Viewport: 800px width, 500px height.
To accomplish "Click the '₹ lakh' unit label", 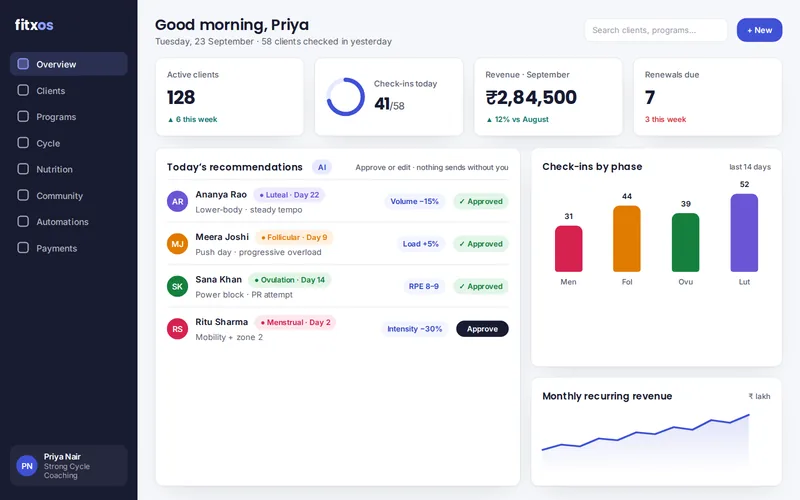I will click(759, 396).
